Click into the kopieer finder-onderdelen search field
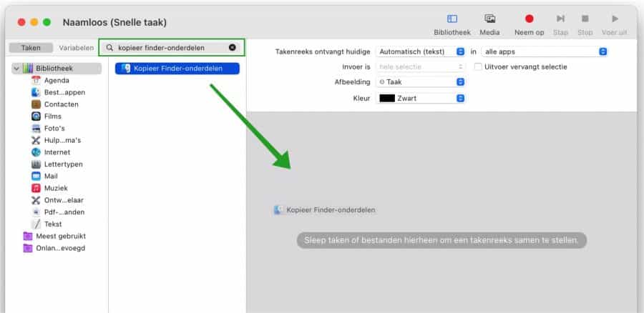644x313 pixels. point(171,48)
